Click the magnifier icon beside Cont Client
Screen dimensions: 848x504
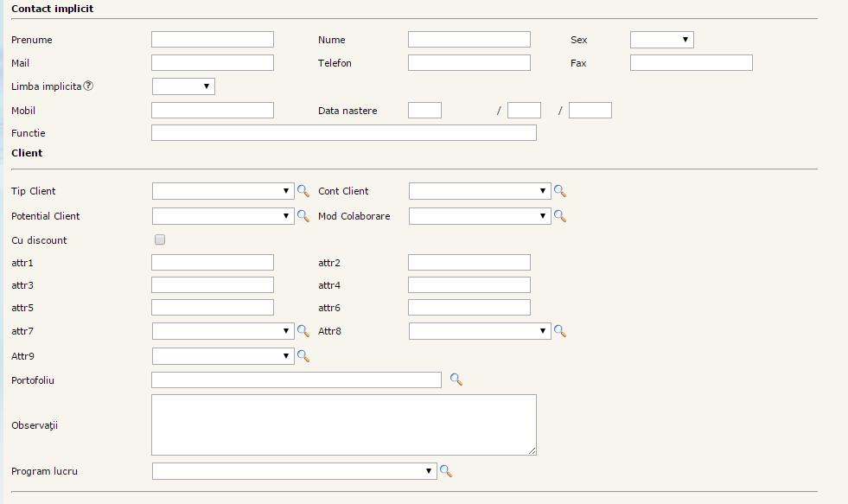(x=559, y=191)
